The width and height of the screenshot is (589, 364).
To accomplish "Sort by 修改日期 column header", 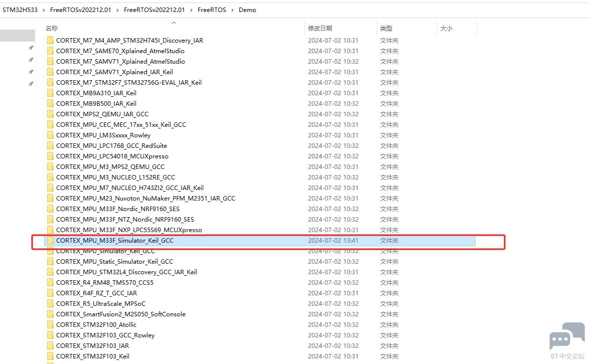I will 320,29.
